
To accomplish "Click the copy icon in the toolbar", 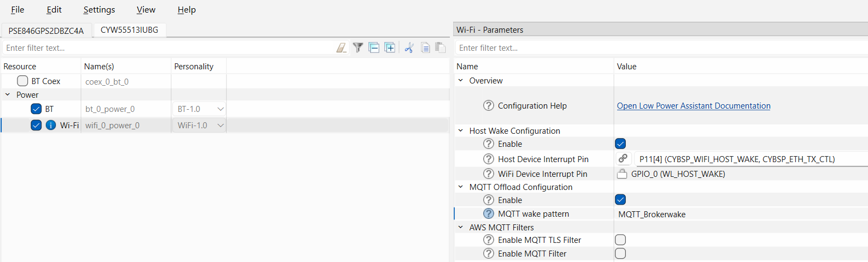I will pos(425,48).
